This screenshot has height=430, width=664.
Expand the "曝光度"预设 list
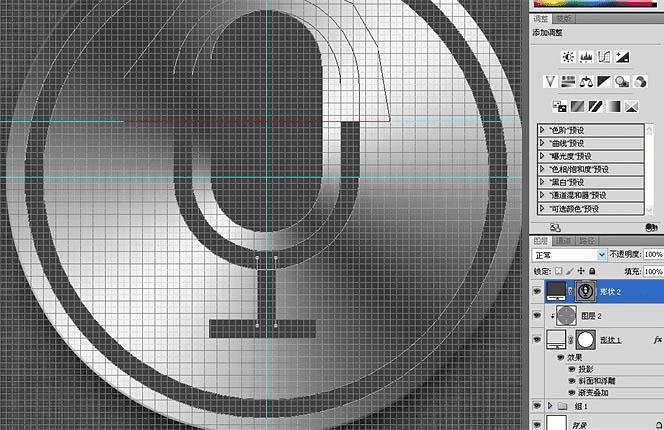(542, 156)
